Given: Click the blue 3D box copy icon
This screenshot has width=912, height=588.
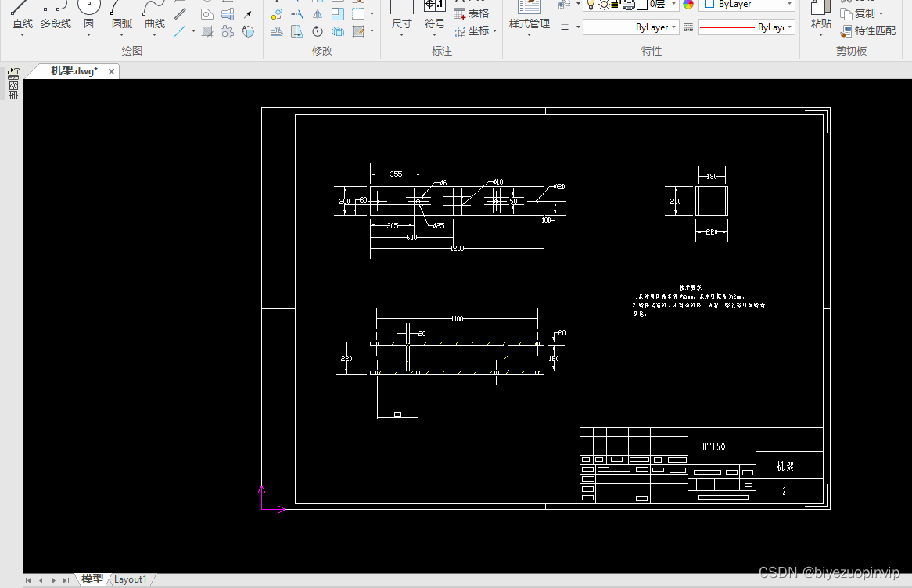Looking at the screenshot, I should point(338,31).
